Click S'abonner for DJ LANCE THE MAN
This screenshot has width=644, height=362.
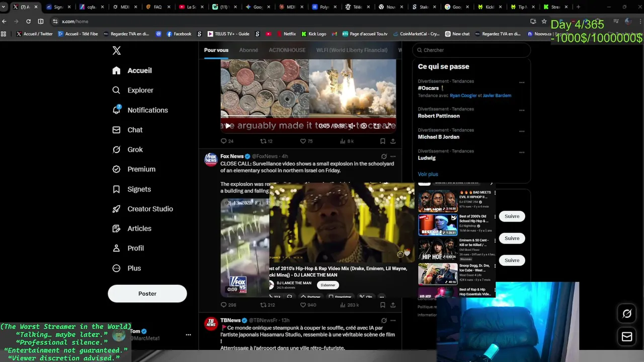click(328, 285)
